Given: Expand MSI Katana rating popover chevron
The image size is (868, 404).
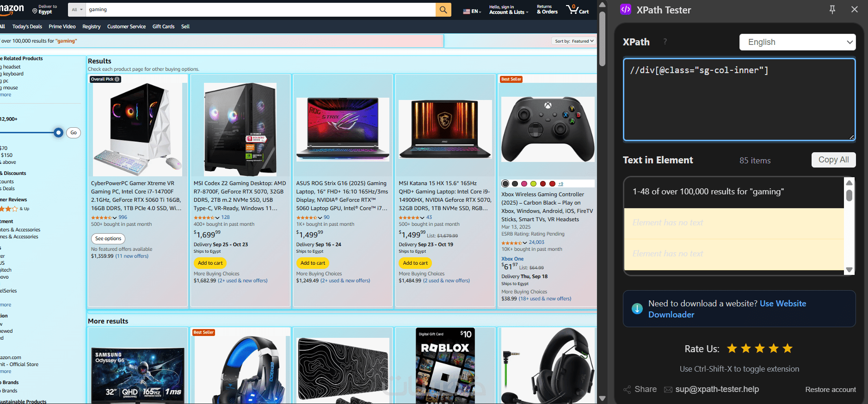Looking at the screenshot, I should 422,218.
